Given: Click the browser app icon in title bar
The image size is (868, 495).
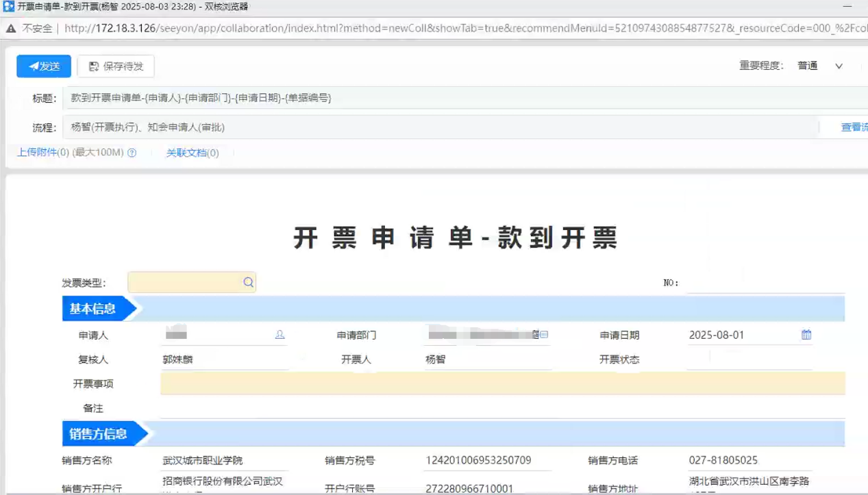Looking at the screenshot, I should tap(8, 7).
